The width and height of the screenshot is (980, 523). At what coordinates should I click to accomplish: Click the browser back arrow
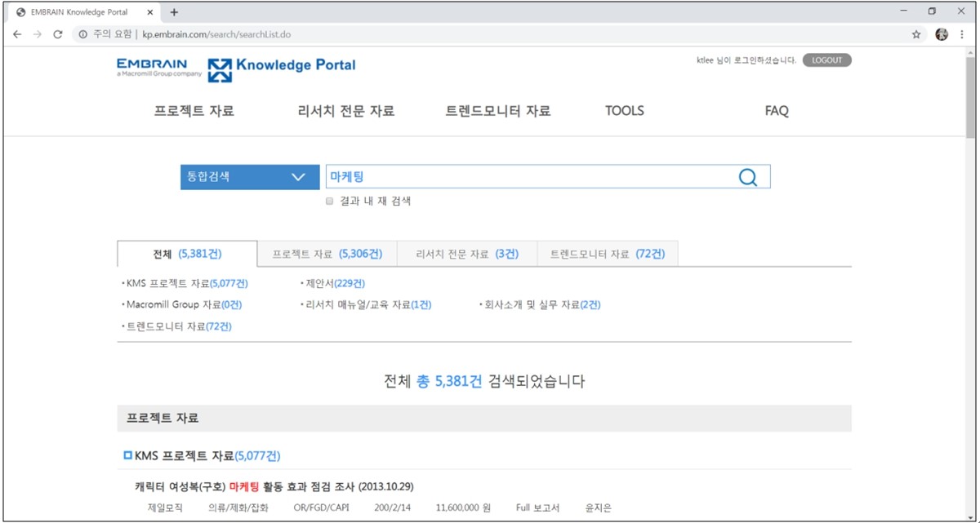click(x=16, y=34)
